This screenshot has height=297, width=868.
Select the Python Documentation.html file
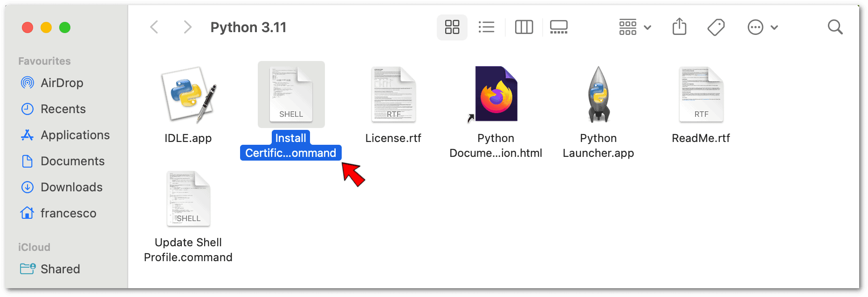click(496, 95)
